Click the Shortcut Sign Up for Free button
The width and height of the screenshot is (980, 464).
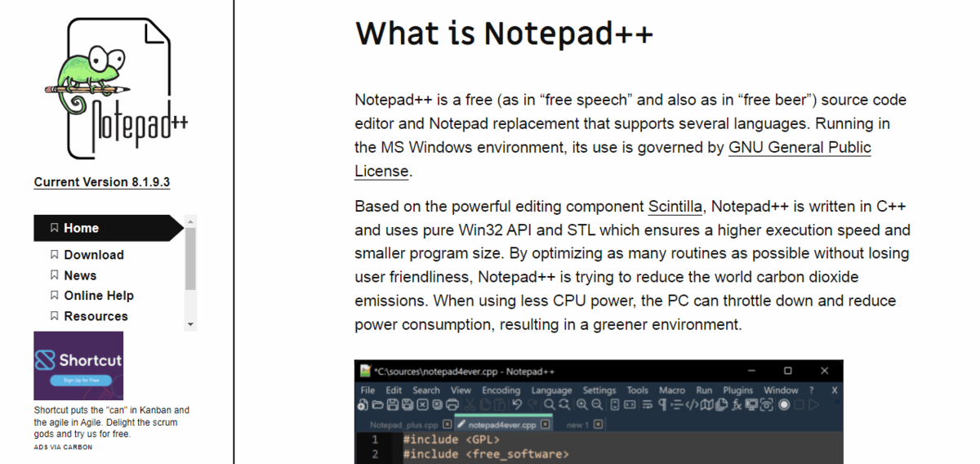(x=81, y=380)
